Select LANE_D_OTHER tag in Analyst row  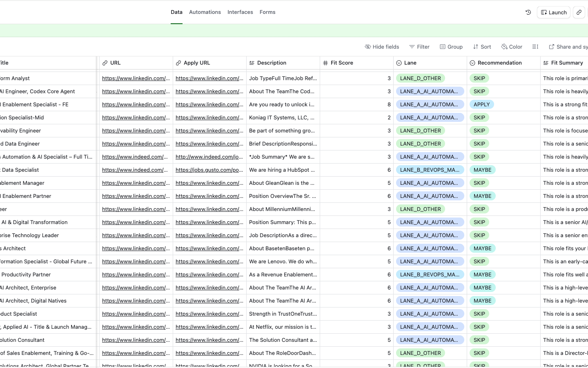coord(421,78)
